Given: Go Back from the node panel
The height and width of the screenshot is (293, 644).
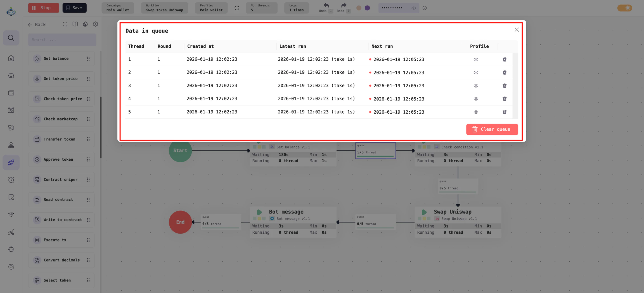Looking at the screenshot, I should tap(37, 25).
